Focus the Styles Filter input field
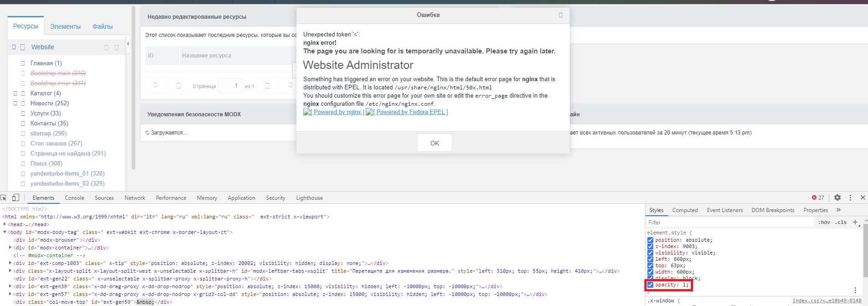Viewport: 868px width, 306px height. (x=730, y=223)
